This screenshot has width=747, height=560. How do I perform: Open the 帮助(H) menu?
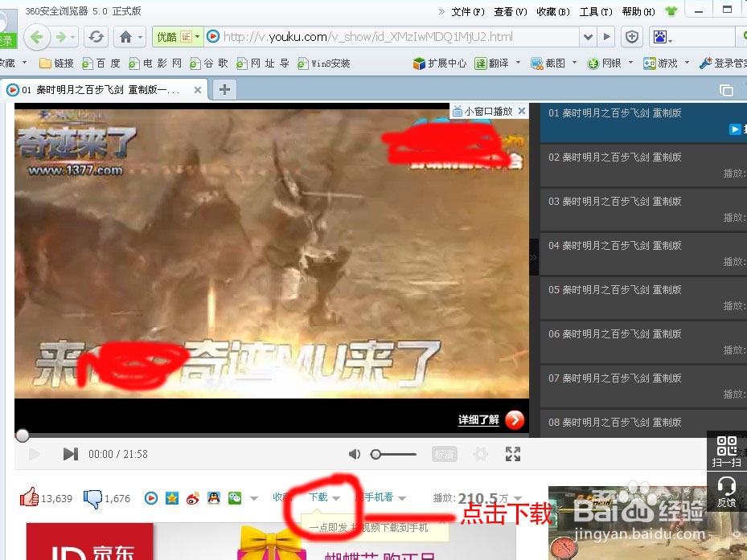pos(638,12)
